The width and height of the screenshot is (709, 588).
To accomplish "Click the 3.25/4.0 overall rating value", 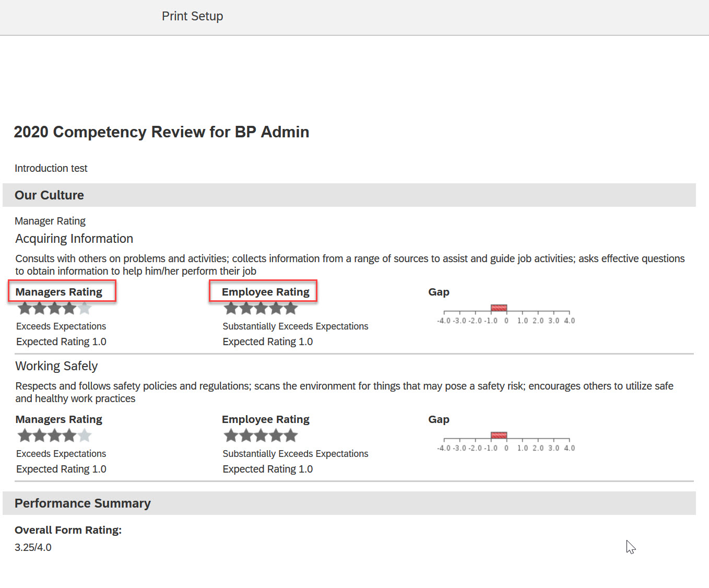I will tap(33, 547).
